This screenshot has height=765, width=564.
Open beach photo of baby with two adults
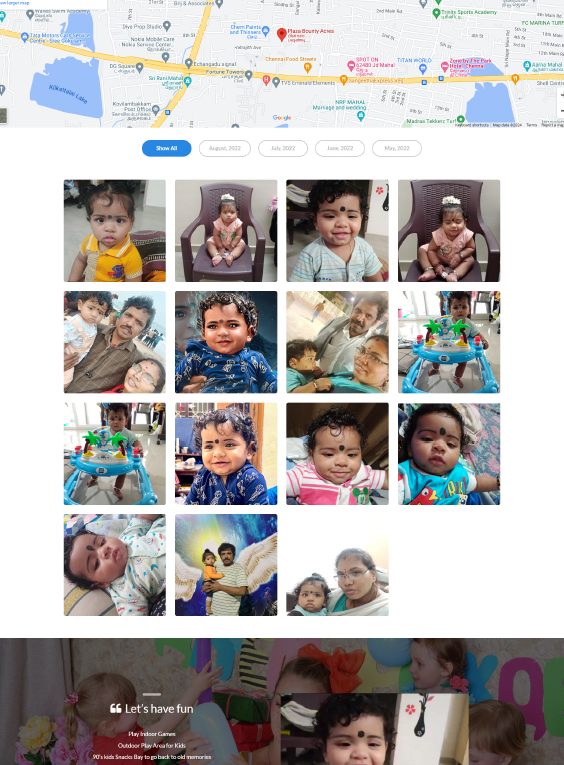[x=115, y=342]
